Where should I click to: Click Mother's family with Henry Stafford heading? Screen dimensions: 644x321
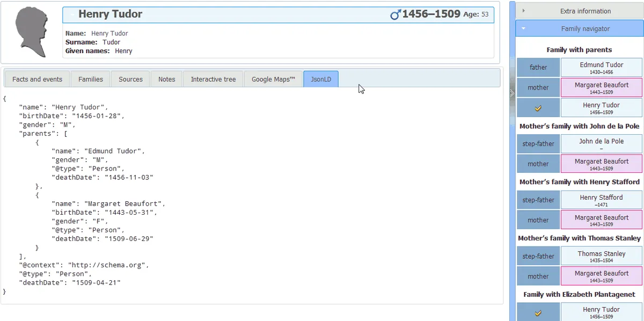tap(579, 182)
